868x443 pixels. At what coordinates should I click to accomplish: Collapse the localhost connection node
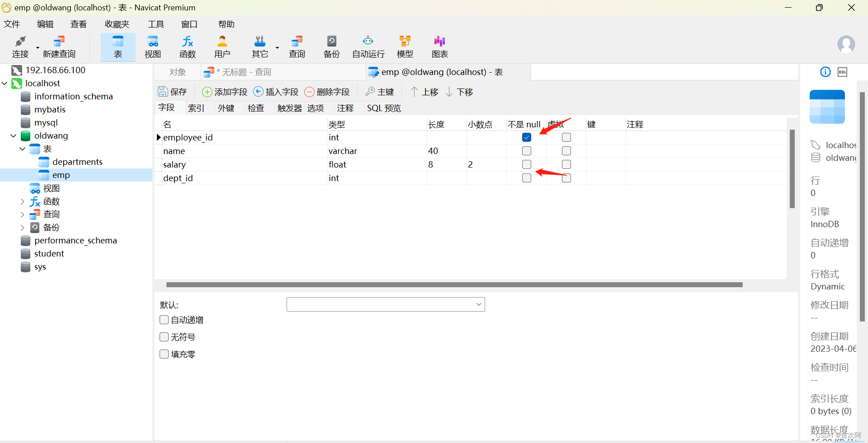click(x=5, y=83)
